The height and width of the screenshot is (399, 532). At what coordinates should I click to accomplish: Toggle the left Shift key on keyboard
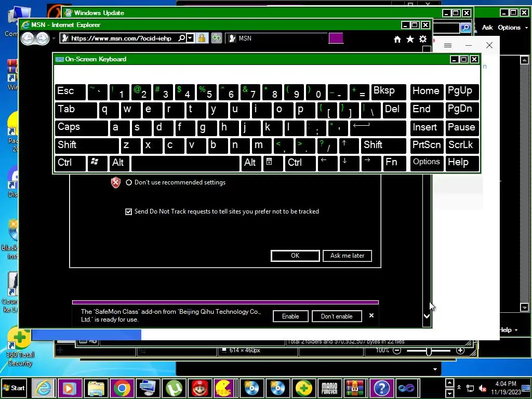(87, 146)
